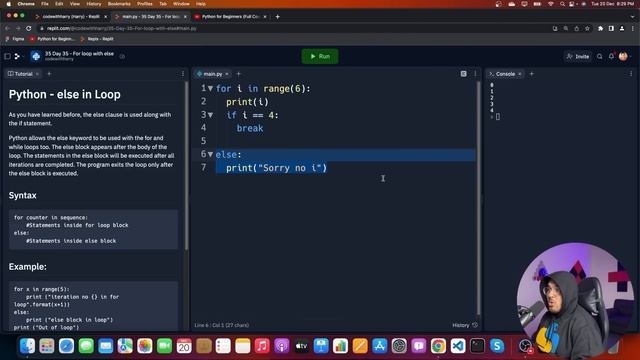Click the Python repl logo

coord(36,56)
